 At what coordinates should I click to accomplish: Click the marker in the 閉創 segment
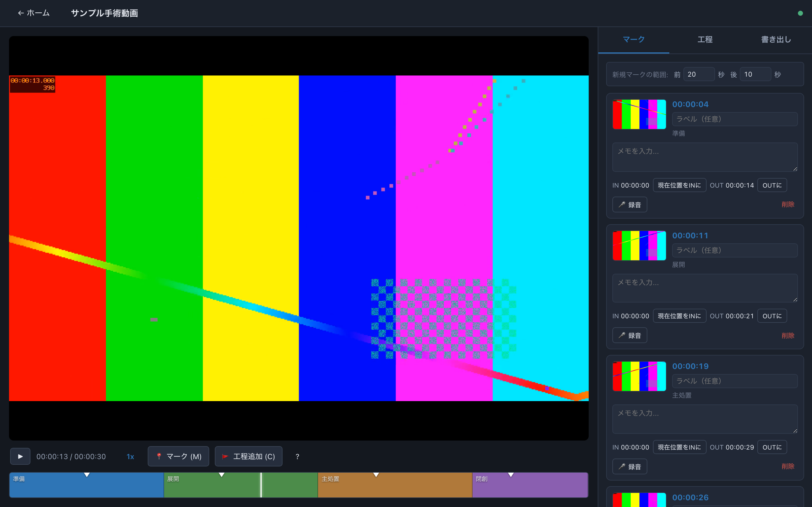tap(511, 475)
